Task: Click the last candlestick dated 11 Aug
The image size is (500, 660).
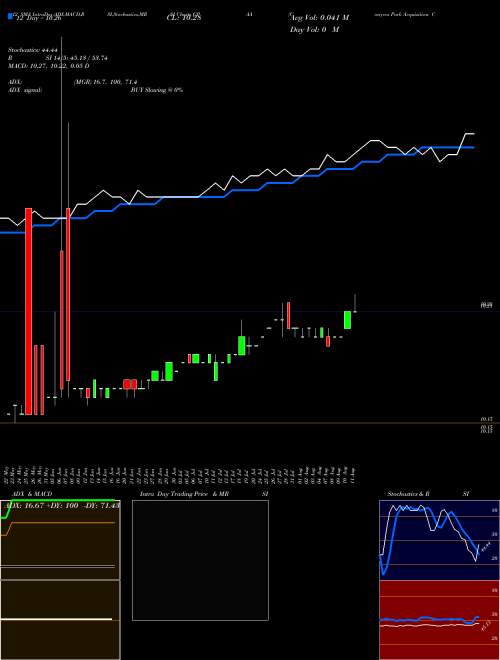Action: coord(355,303)
